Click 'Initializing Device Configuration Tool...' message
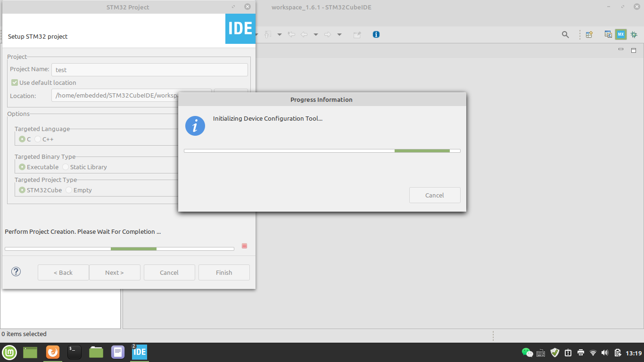The width and height of the screenshot is (644, 362). pyautogui.click(x=268, y=118)
